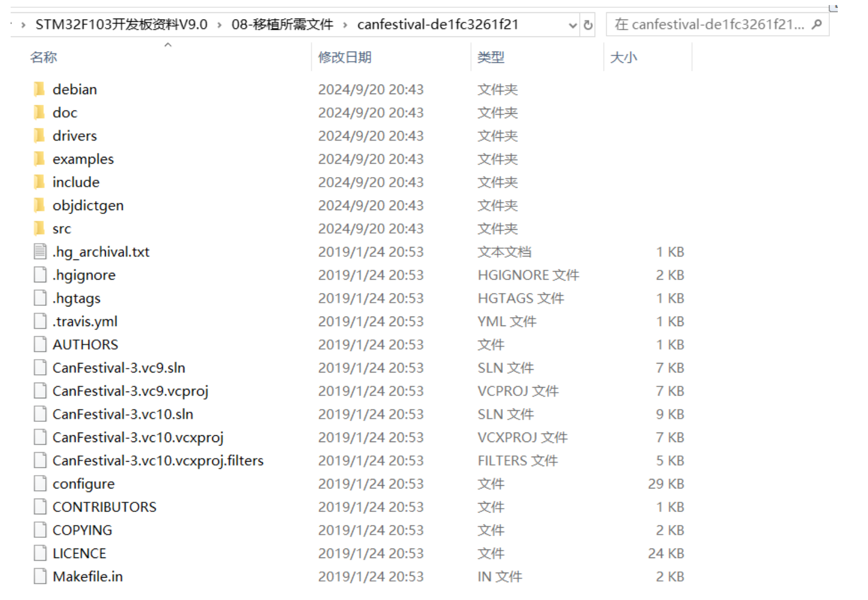Select the LICENCE file name

80,554
